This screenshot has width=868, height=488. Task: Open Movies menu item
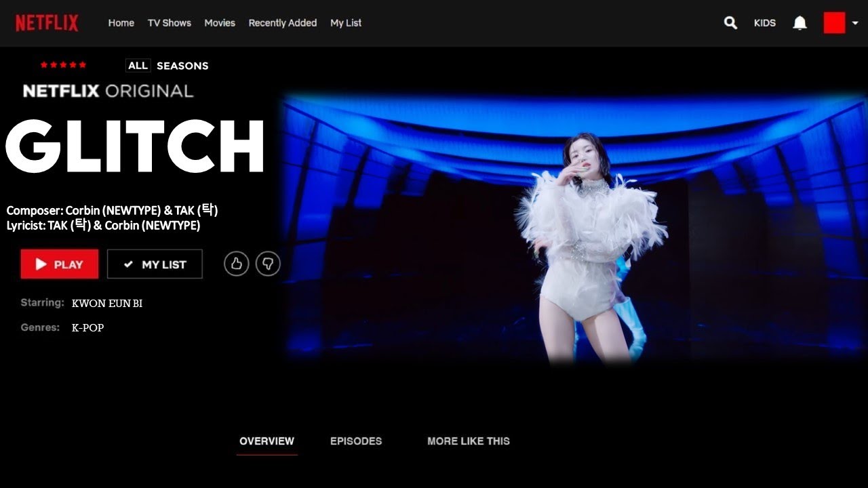[x=220, y=23]
